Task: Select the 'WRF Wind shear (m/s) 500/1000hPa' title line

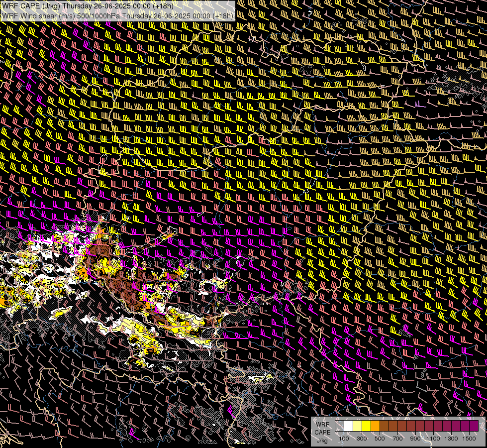Action: pos(117,16)
